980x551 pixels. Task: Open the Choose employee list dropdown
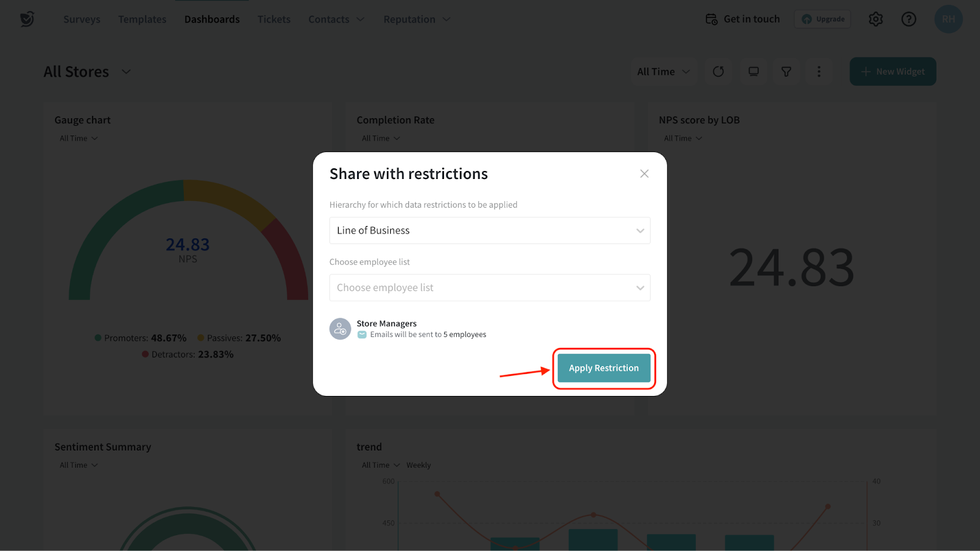pos(489,287)
